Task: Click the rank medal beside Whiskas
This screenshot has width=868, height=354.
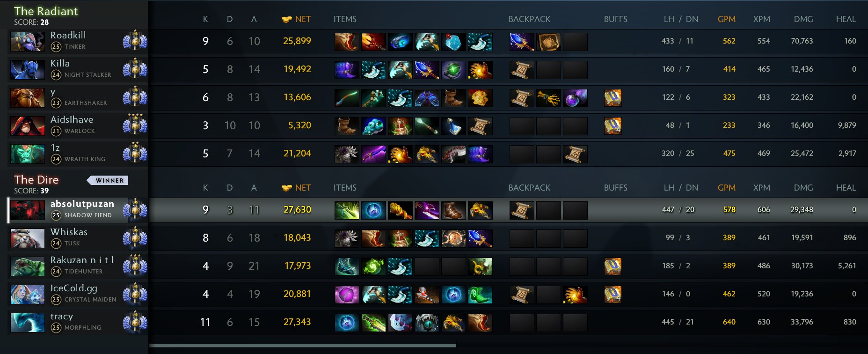Action: pyautogui.click(x=135, y=238)
